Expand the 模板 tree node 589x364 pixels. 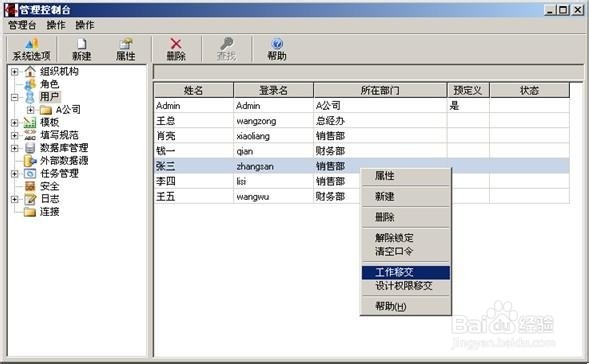tap(14, 122)
